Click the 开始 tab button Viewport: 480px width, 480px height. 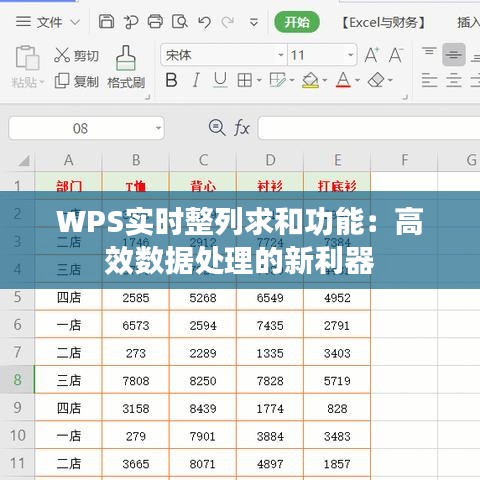pos(297,22)
